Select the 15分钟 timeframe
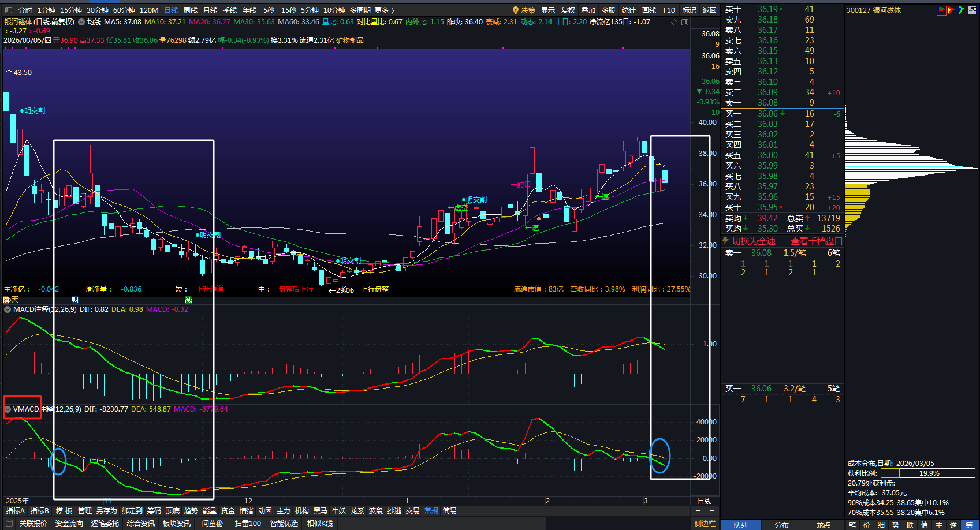The width and height of the screenshot is (980, 530). (x=71, y=10)
